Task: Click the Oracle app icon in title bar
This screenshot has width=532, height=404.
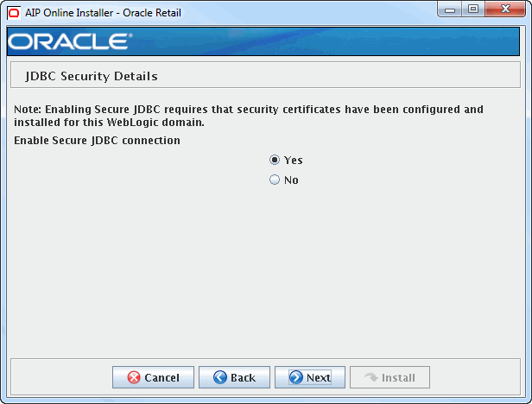Action: 14,13
